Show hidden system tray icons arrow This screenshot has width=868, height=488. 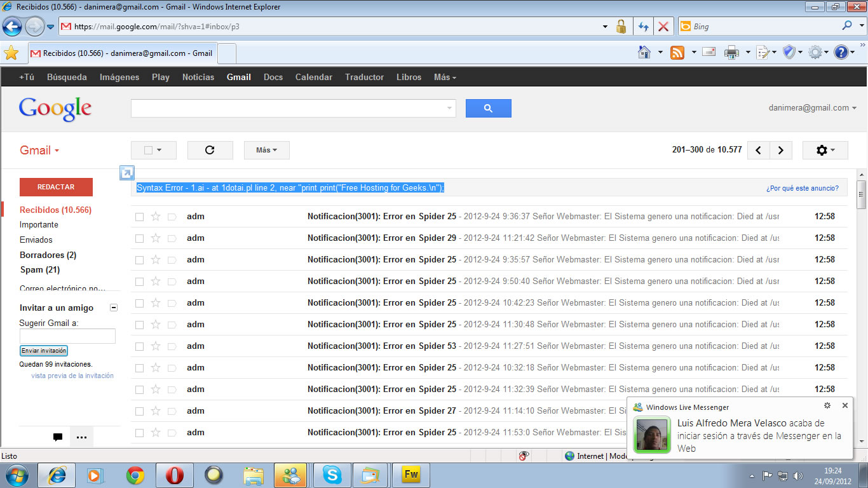(x=752, y=475)
